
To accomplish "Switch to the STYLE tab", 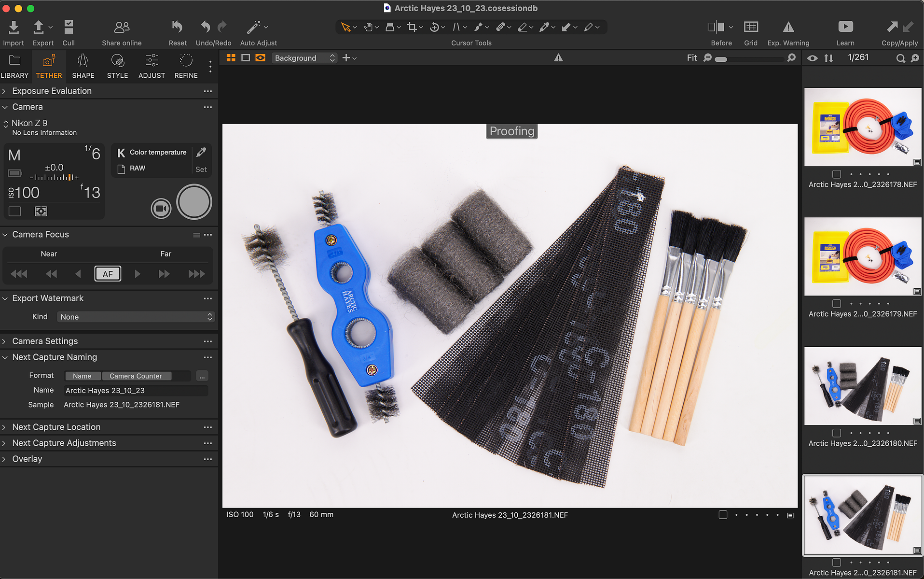I will (x=117, y=66).
